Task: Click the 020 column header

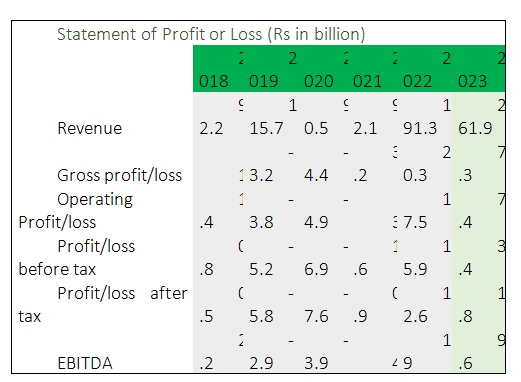Action: pos(318,81)
